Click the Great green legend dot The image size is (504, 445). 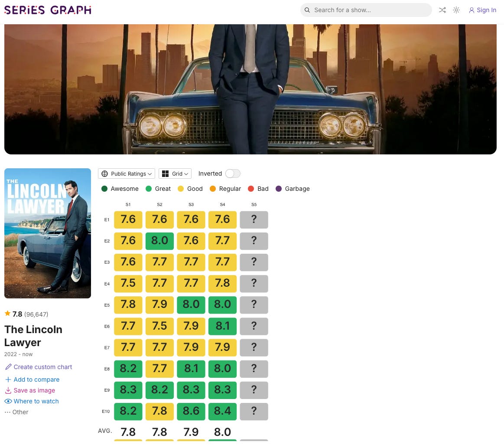coord(149,189)
